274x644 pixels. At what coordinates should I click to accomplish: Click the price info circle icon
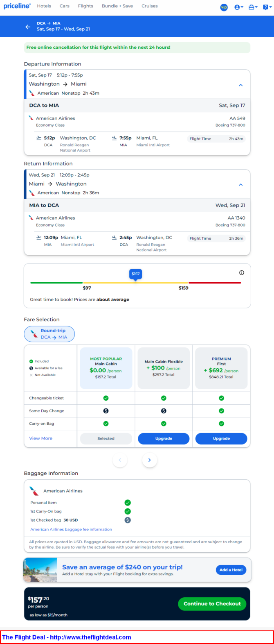tap(242, 272)
